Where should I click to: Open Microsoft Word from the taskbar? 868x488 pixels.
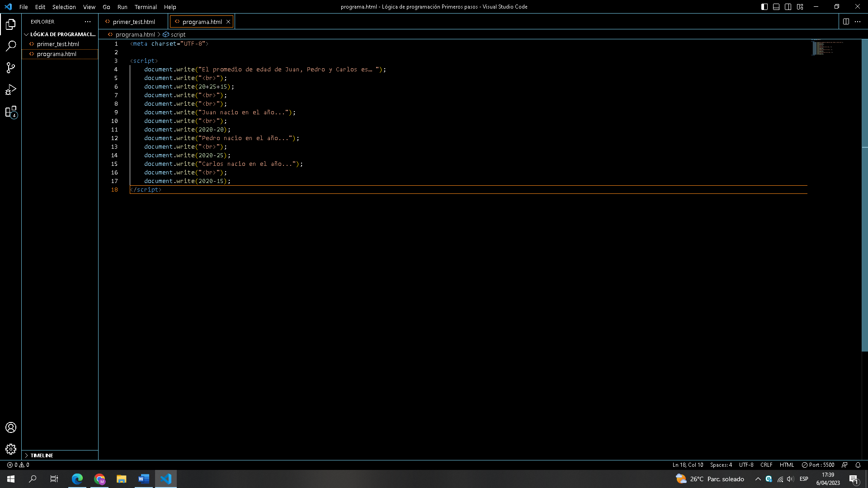(x=143, y=479)
